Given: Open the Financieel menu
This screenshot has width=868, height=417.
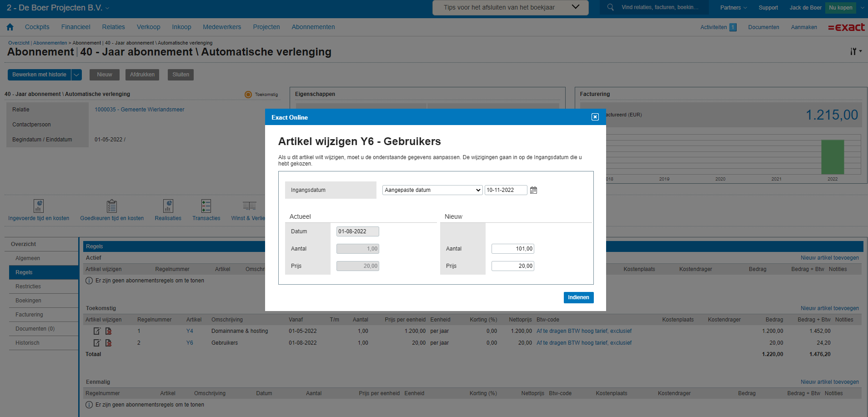Looking at the screenshot, I should [75, 27].
